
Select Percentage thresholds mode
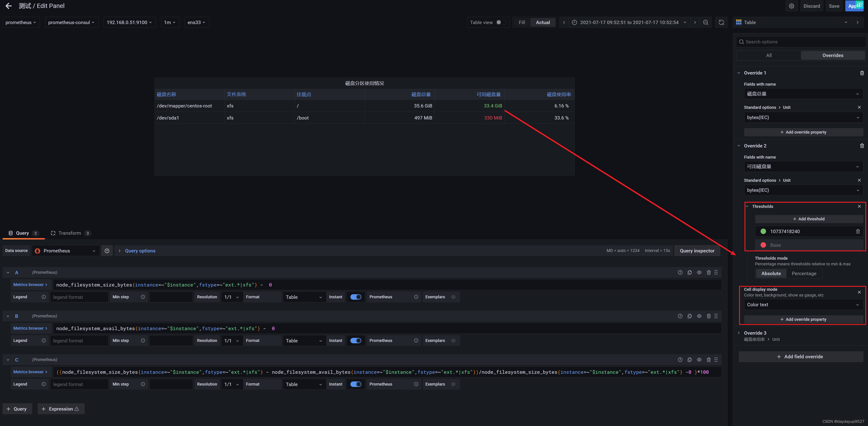[804, 273]
